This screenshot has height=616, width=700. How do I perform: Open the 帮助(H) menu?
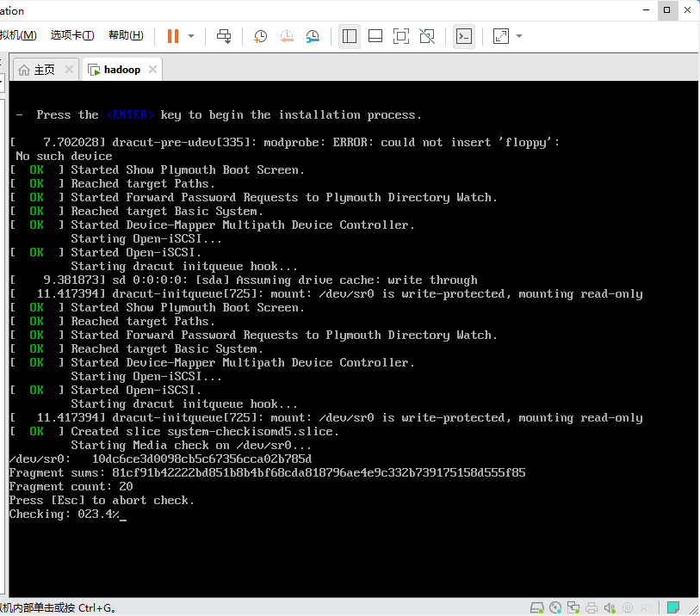coord(126,35)
